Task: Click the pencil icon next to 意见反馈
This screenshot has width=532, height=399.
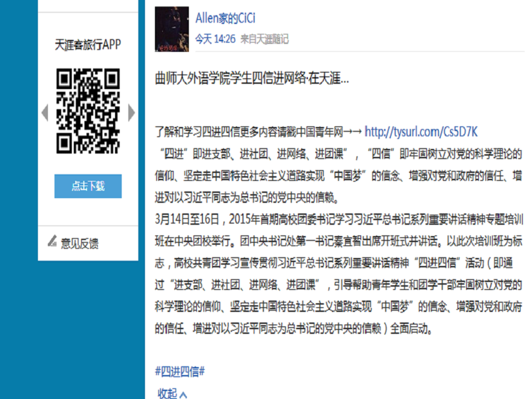Action: click(53, 241)
